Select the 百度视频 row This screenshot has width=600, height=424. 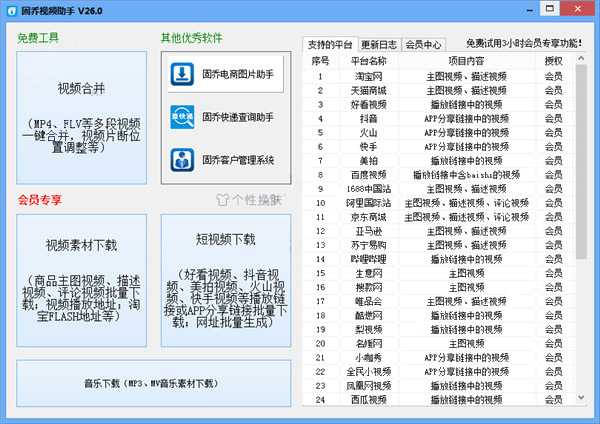pos(439,175)
